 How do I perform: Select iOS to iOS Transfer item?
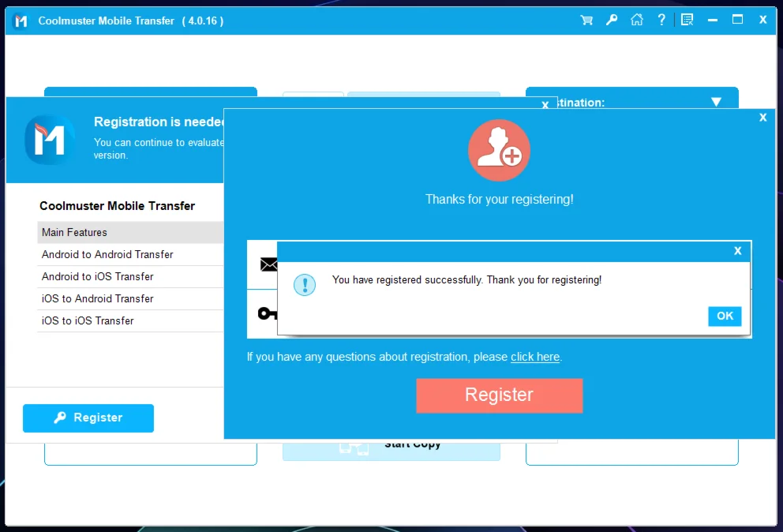(x=130, y=320)
